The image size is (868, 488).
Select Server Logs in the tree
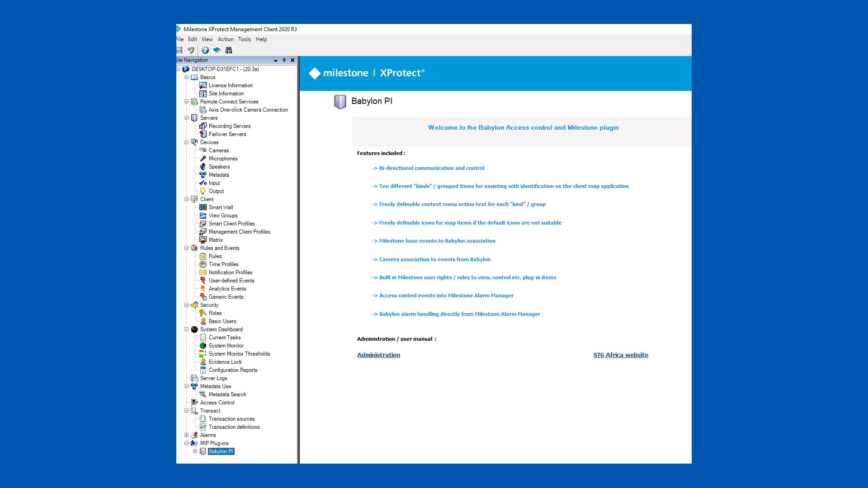tap(213, 378)
